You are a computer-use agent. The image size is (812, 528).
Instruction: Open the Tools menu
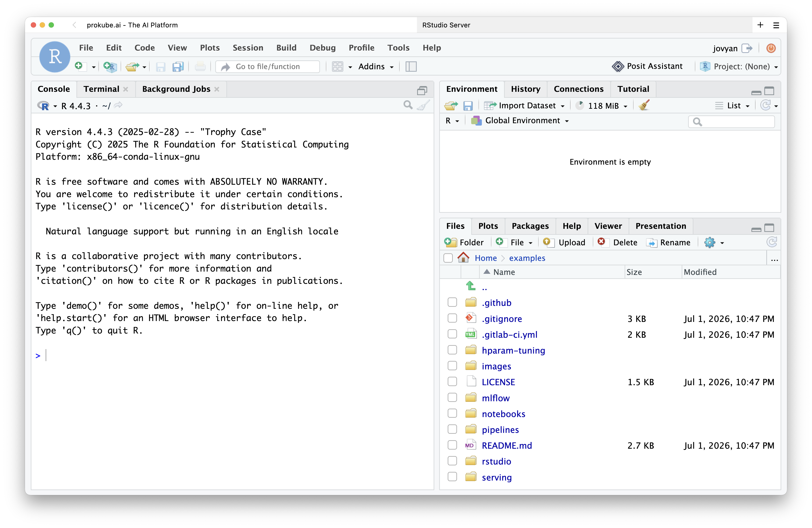coord(398,48)
